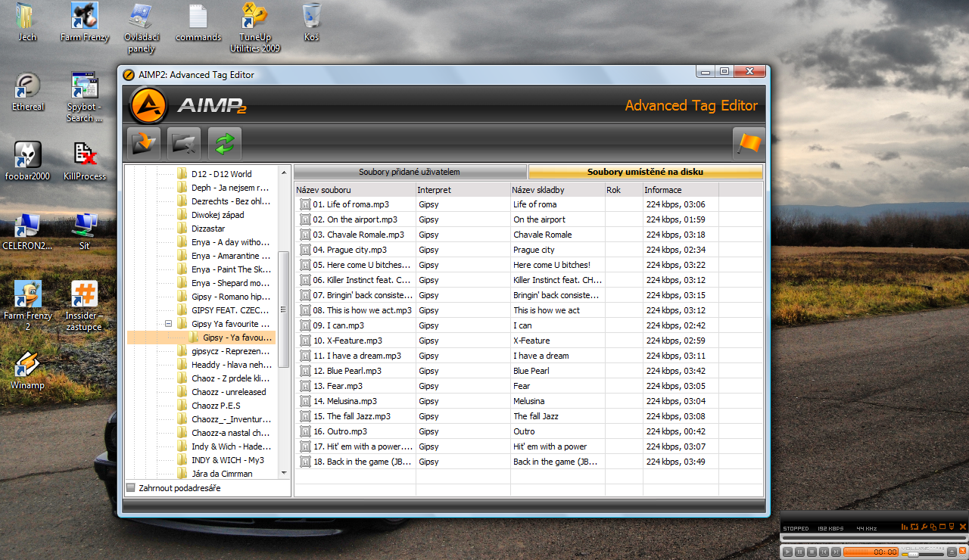This screenshot has height=560, width=969.
Task: Select the Spybot - Search desktop icon
Action: [x=85, y=98]
